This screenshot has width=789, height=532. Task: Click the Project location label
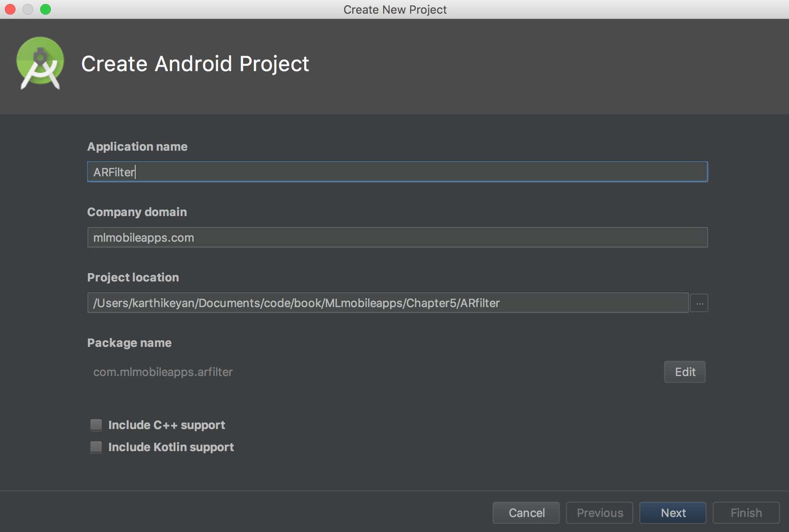[133, 277]
